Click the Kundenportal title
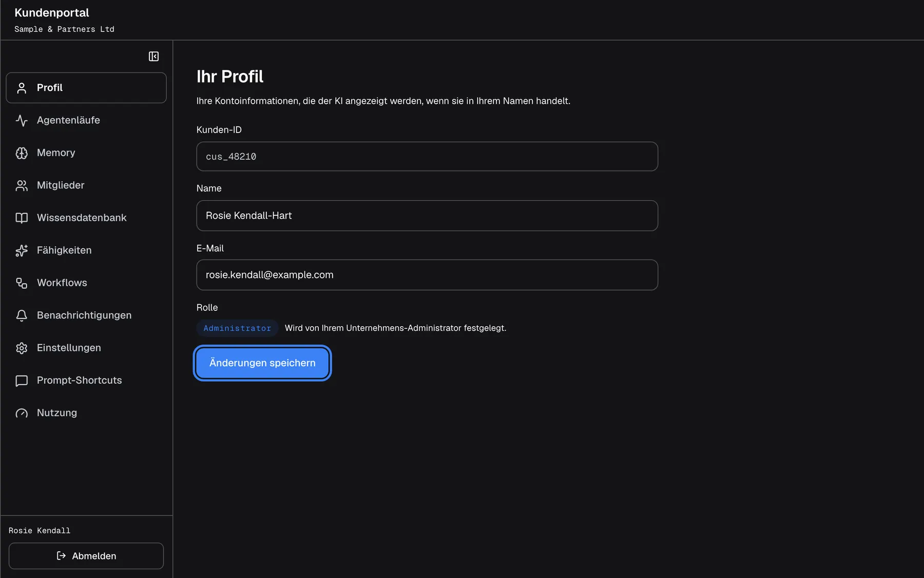This screenshot has width=924, height=578. coord(52,13)
